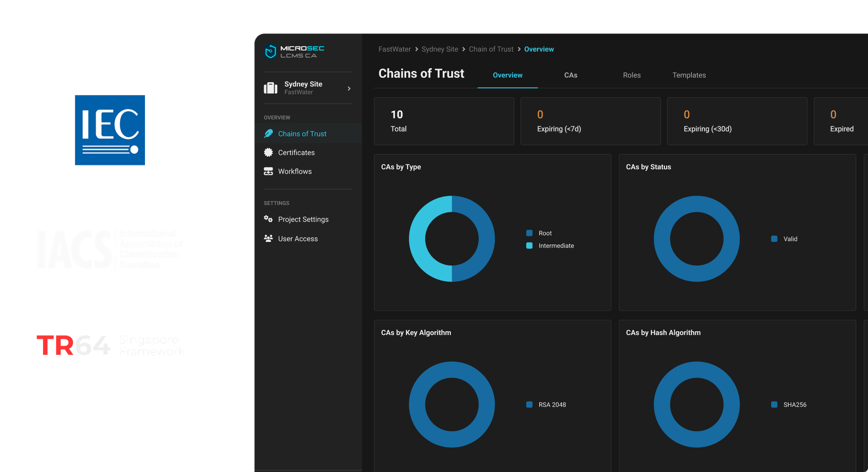Click the User Access people icon
The height and width of the screenshot is (472, 868).
coord(269,238)
